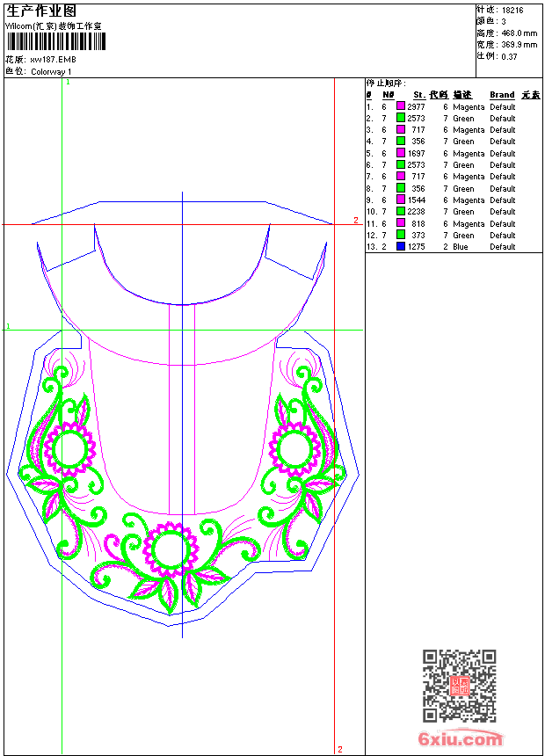Click the '描述' column header
Viewport: 545px width, 756px height.
click(x=462, y=95)
